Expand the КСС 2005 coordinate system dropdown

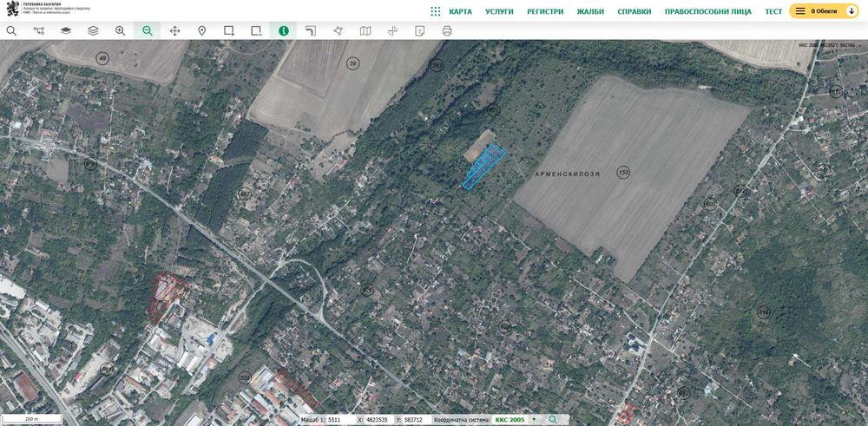pos(534,420)
